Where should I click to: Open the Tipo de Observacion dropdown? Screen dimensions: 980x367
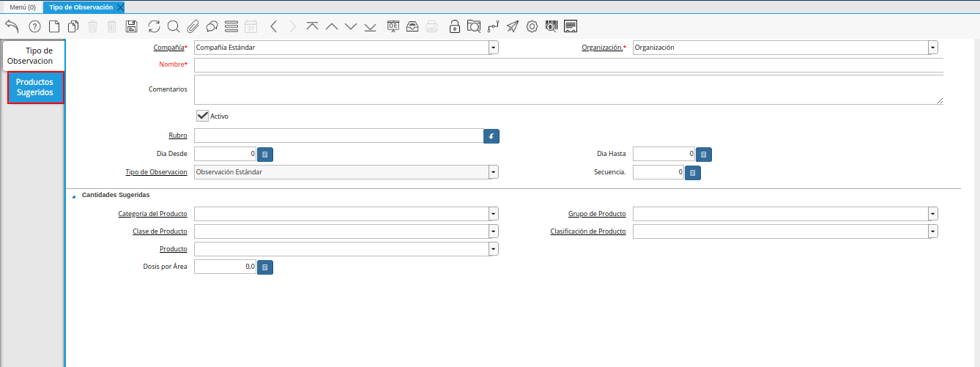493,172
